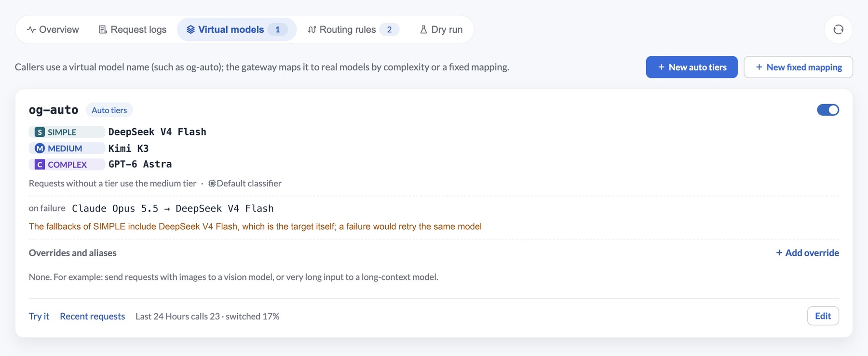This screenshot has width=868, height=356.
Task: Click the Routing rules count badge 2
Action: [389, 29]
